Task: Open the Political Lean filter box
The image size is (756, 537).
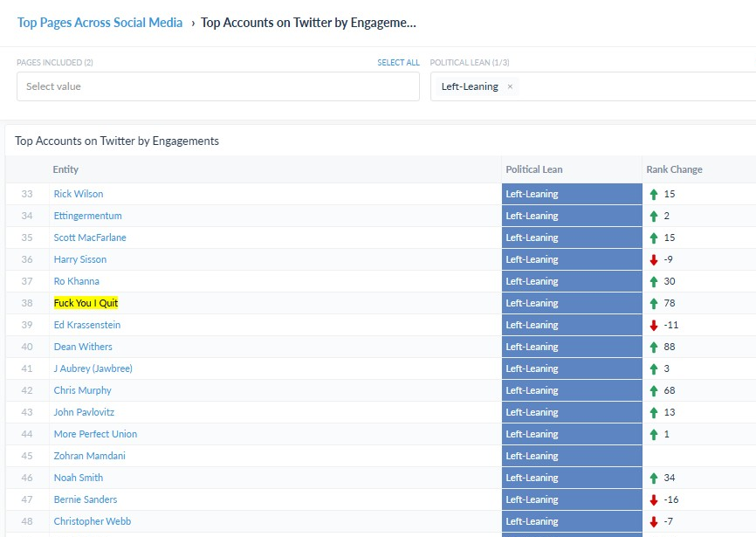Action: click(x=593, y=86)
